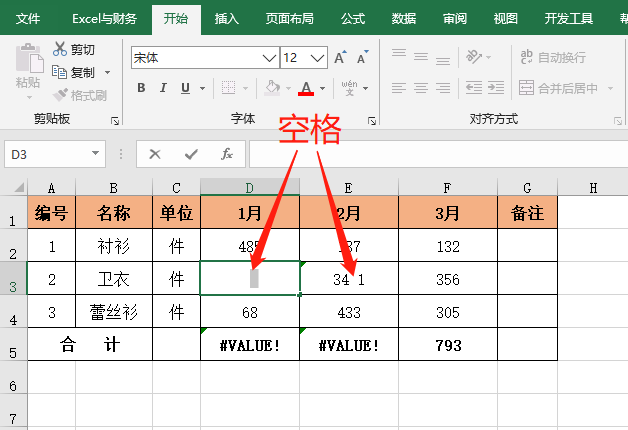
Task: Click the Paste clipboard icon
Action: coord(28,58)
